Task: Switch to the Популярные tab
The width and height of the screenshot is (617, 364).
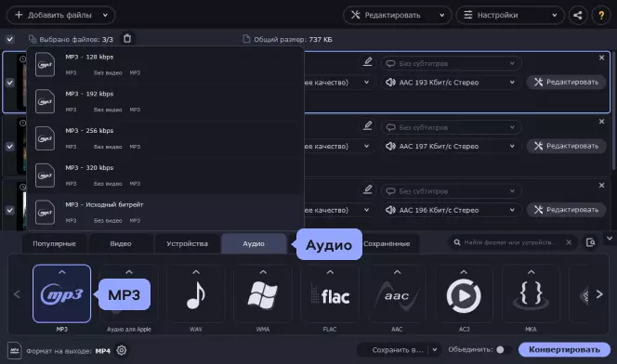Action: coord(54,243)
